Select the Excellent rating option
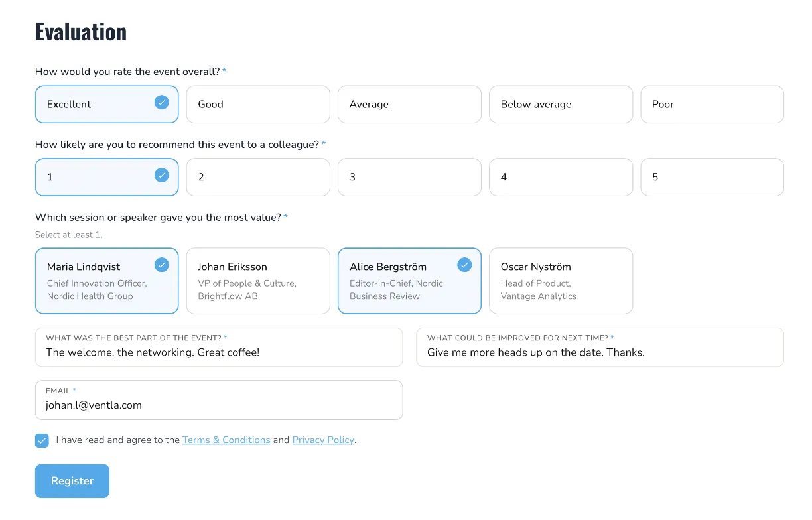 point(107,104)
